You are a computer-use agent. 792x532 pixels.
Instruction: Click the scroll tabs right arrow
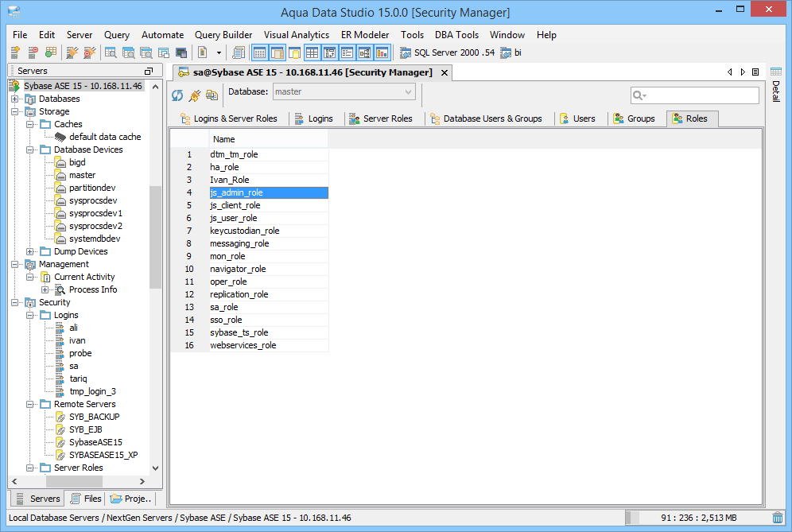coord(743,72)
